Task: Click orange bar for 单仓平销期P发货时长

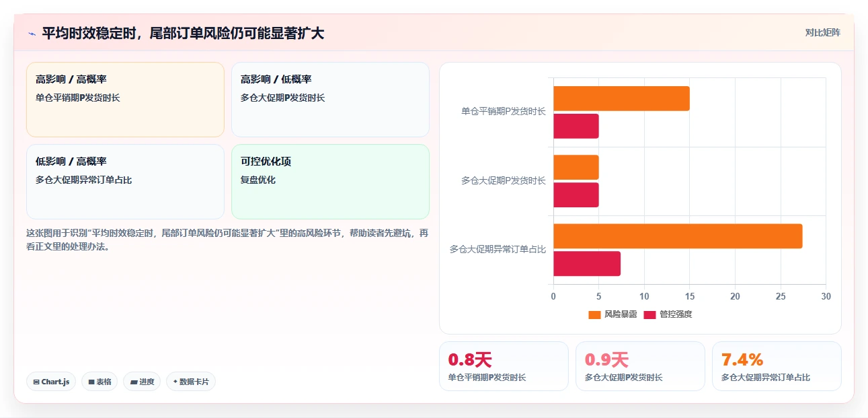Action: [621, 98]
